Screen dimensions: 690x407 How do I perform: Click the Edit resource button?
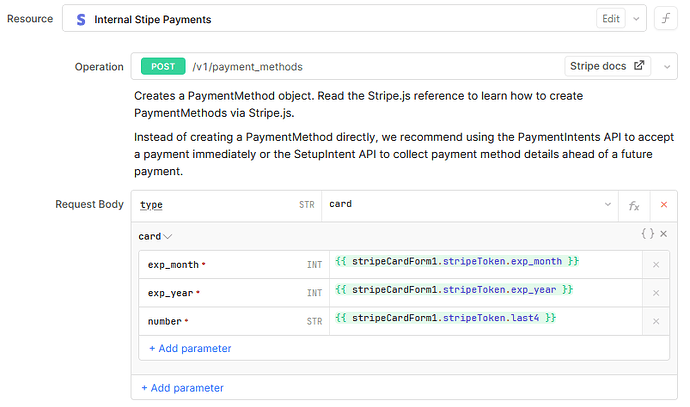(611, 18)
